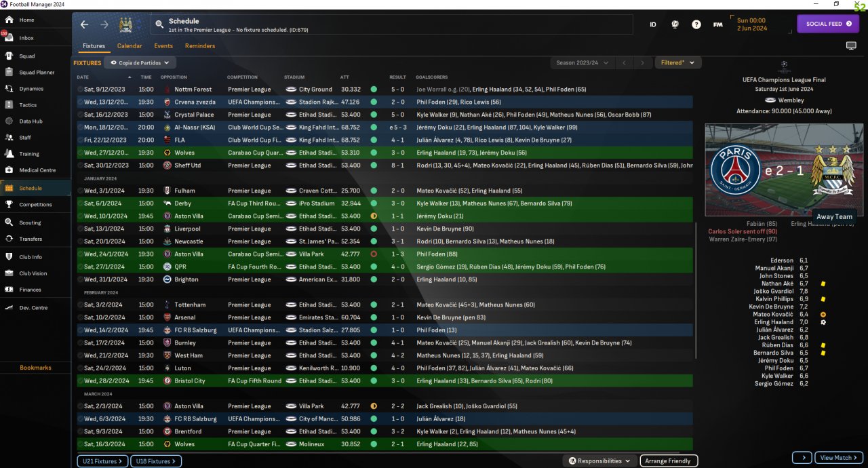Screen dimensions: 868x468
Task: Click the monitor view icon below Social Feed
Action: pos(851,45)
